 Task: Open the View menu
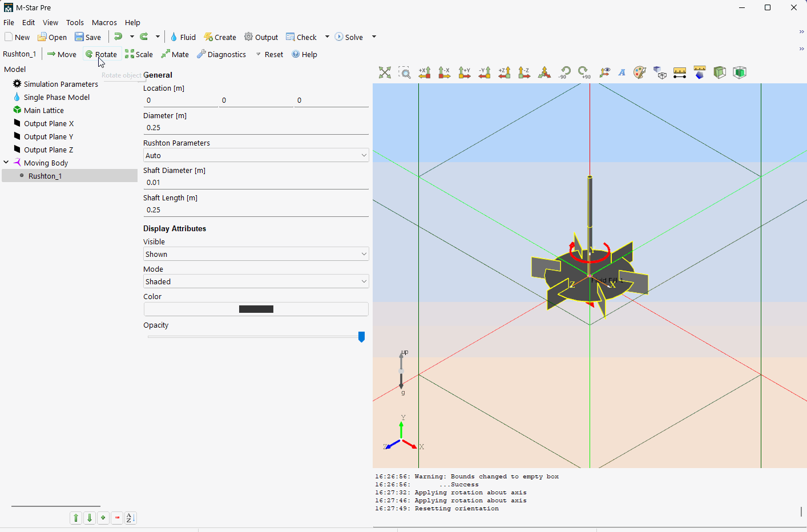tap(50, 22)
